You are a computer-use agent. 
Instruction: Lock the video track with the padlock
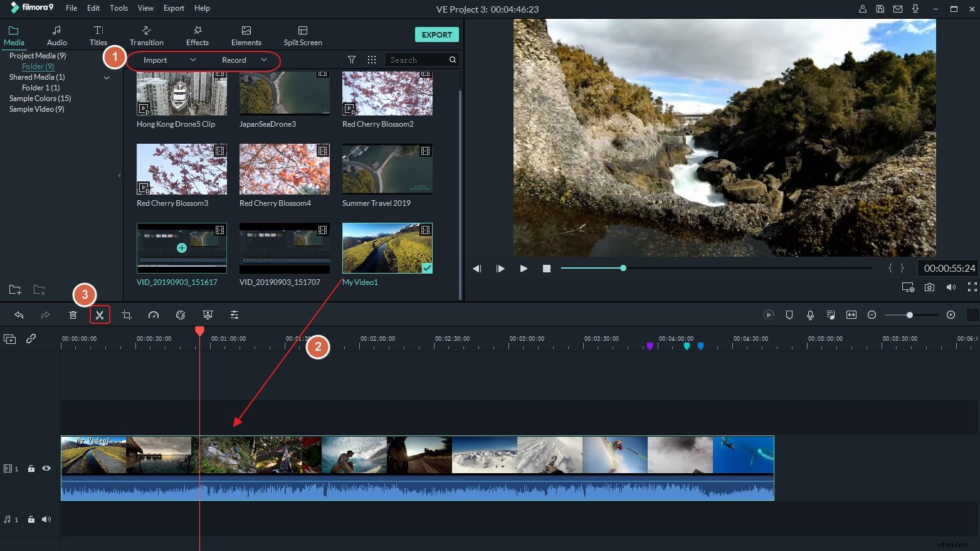pyautogui.click(x=31, y=468)
